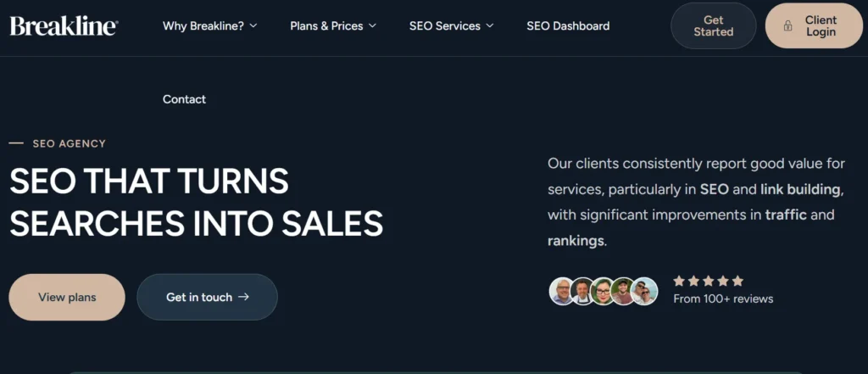Screen dimensions: 868x374
Task: Expand the SEO Services chevron
Action: (x=490, y=26)
